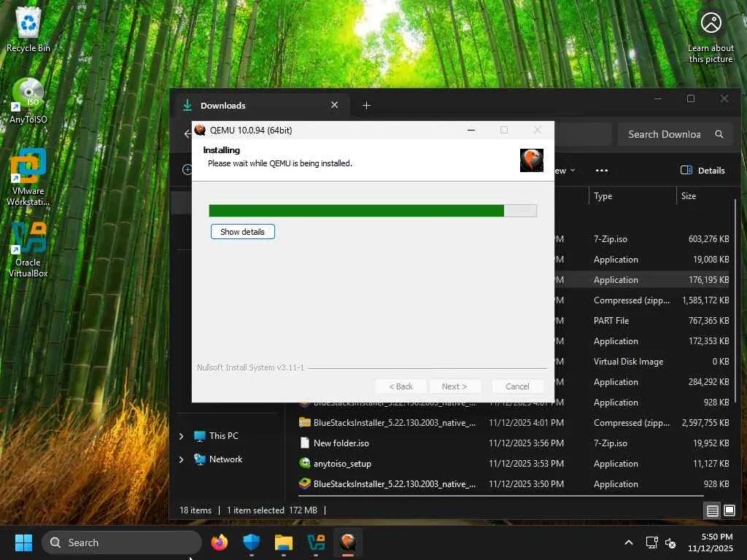Click the installation progress bar
Viewport: 747px width, 560px height.
tap(373, 211)
